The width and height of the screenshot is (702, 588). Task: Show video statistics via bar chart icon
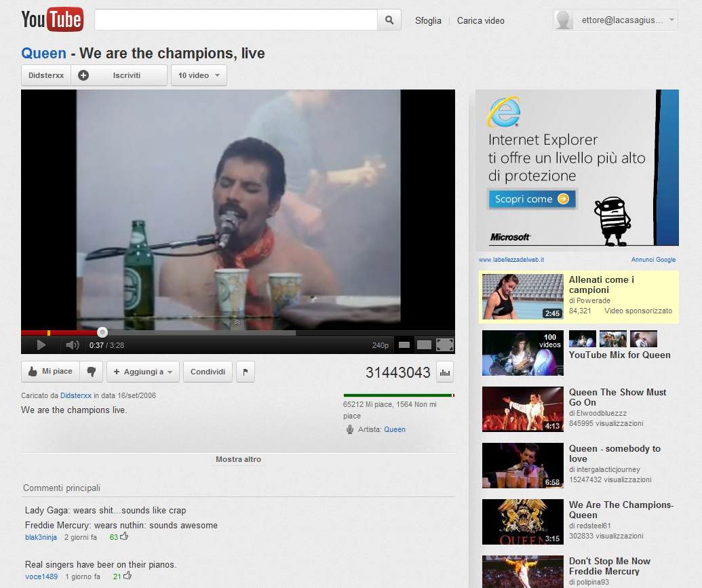pos(446,372)
